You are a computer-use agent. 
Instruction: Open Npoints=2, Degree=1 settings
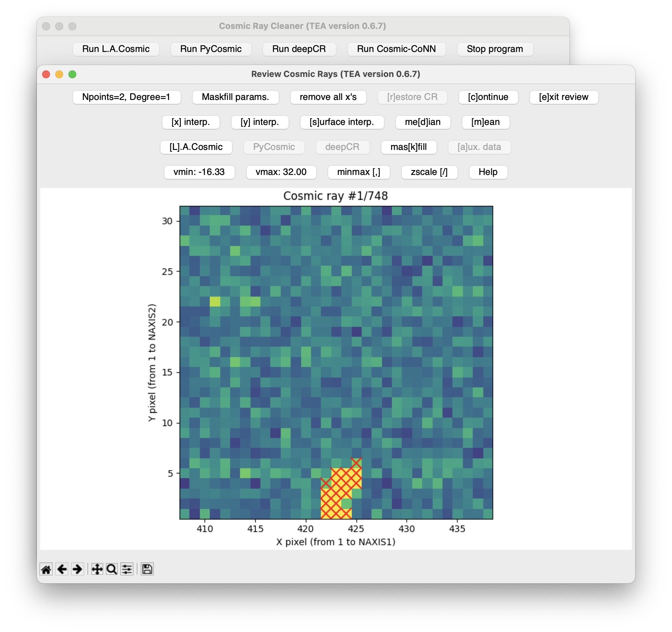click(127, 97)
